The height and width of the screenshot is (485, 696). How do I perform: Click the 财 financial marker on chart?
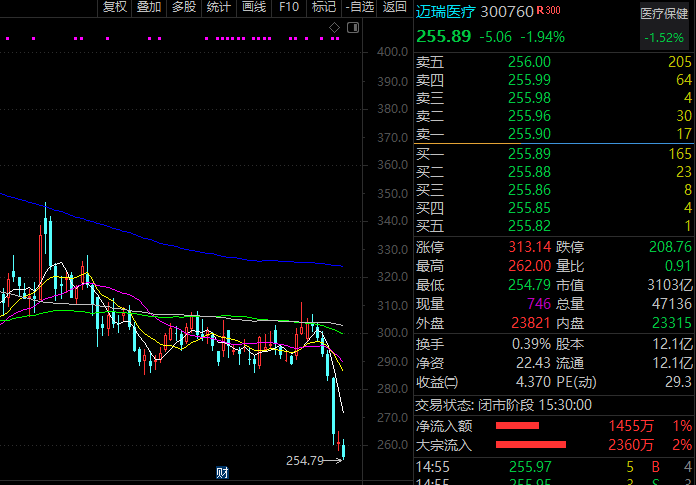coord(222,472)
